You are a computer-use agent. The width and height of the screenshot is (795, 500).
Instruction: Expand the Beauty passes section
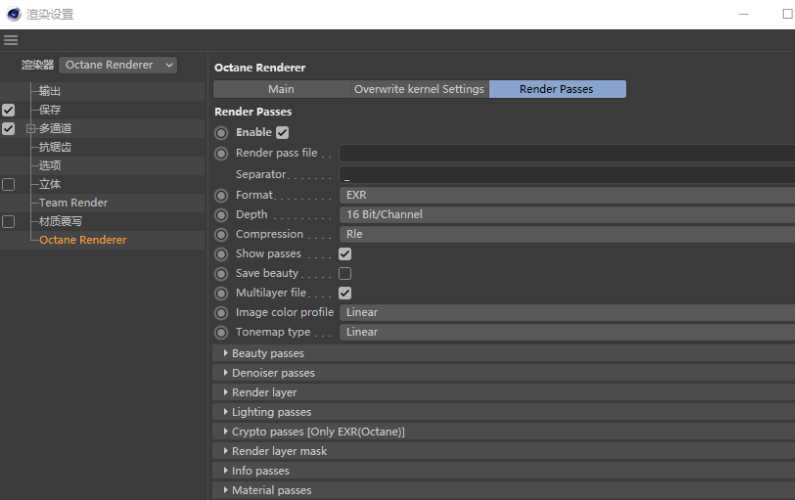(268, 353)
